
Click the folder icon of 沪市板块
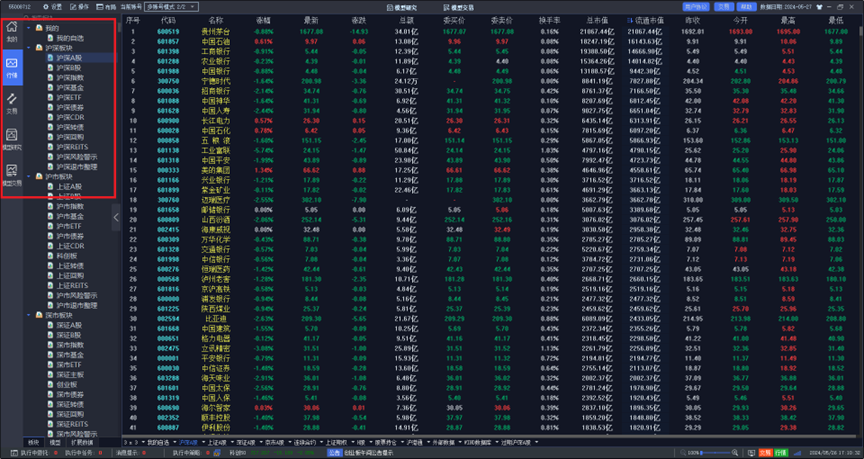(x=39, y=176)
